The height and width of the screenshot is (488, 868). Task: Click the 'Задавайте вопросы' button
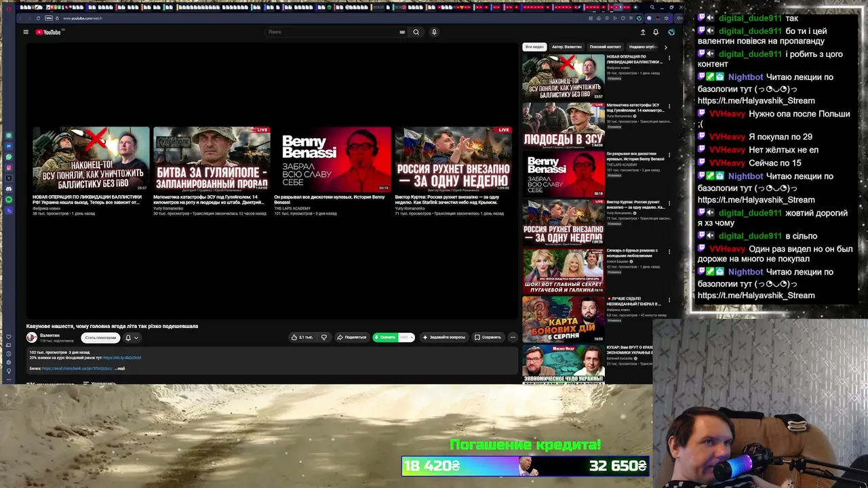click(x=443, y=337)
